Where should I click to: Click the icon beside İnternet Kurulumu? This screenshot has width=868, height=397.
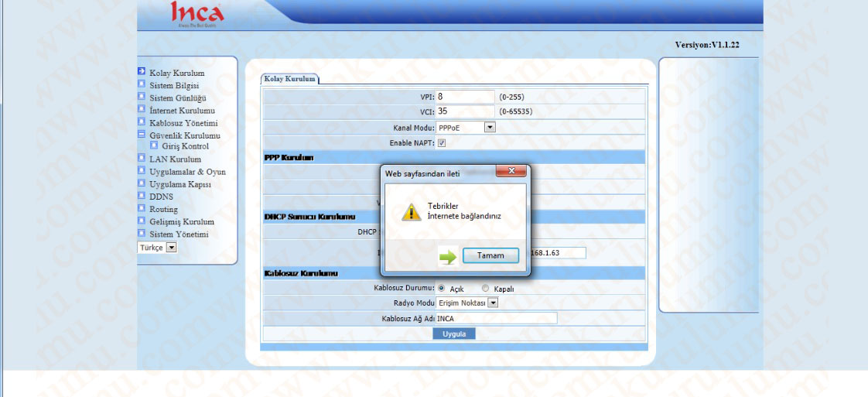click(x=141, y=109)
